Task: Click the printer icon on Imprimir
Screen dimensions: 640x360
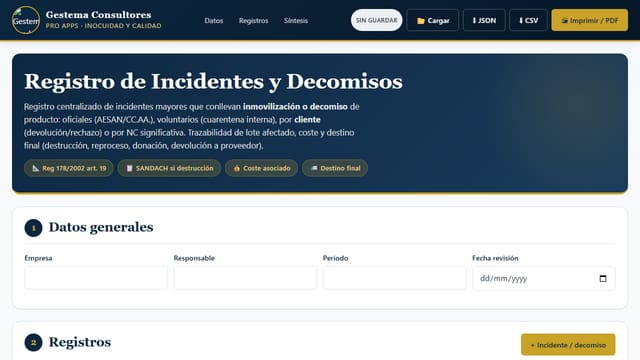Action: coord(564,20)
